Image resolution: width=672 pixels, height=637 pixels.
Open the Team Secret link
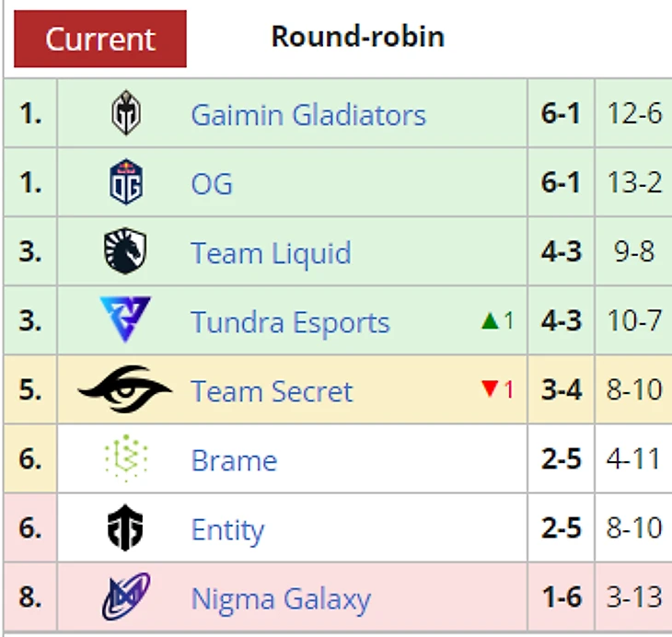272,391
